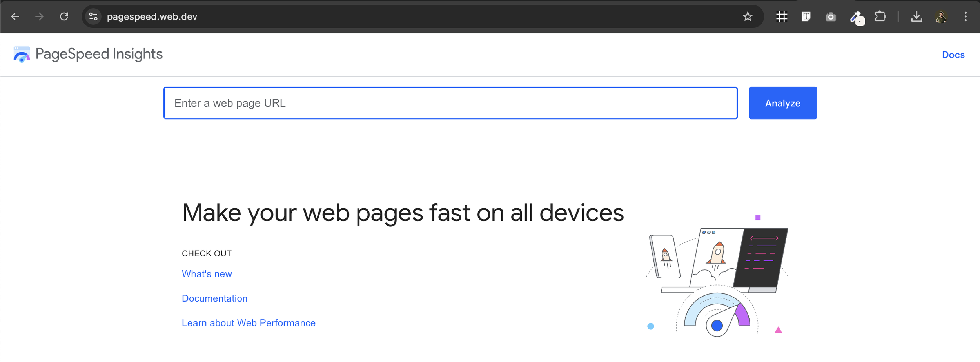The height and width of the screenshot is (362, 980).
Task: Click the Analyze button
Action: (782, 103)
